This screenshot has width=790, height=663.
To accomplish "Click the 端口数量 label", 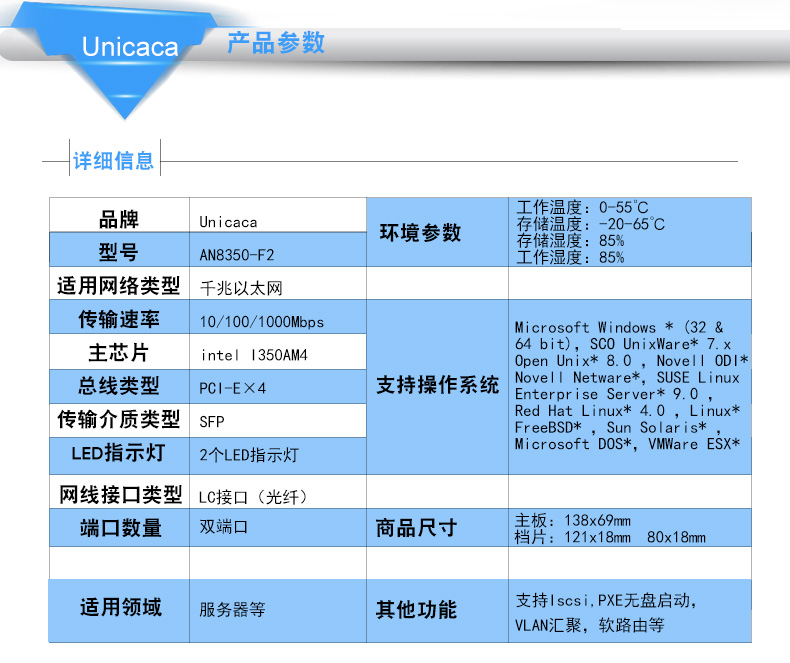I will tap(120, 528).
